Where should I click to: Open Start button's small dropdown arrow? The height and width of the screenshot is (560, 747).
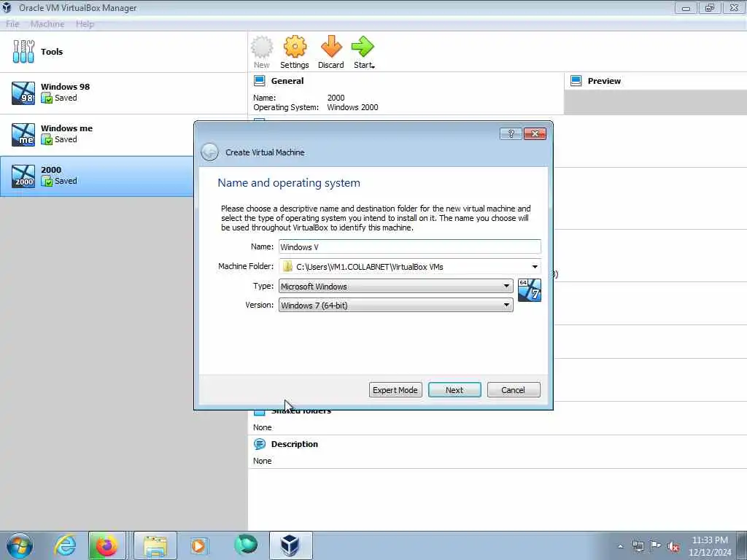coord(373,66)
